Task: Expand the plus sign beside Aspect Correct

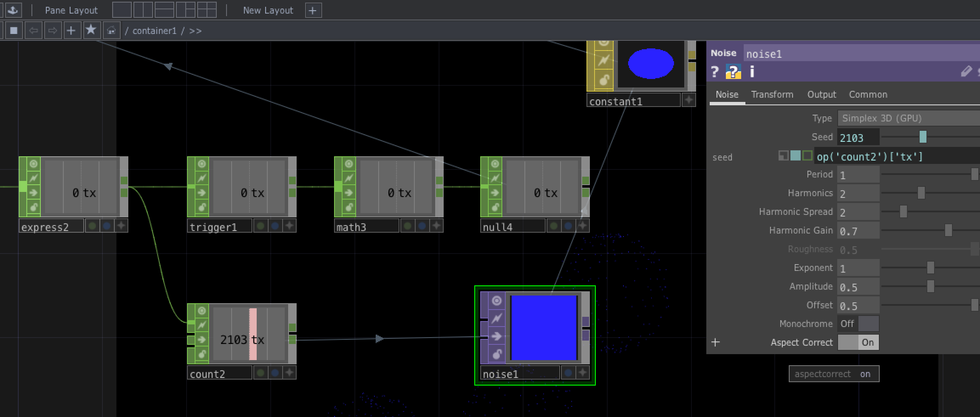Action: coord(716,342)
